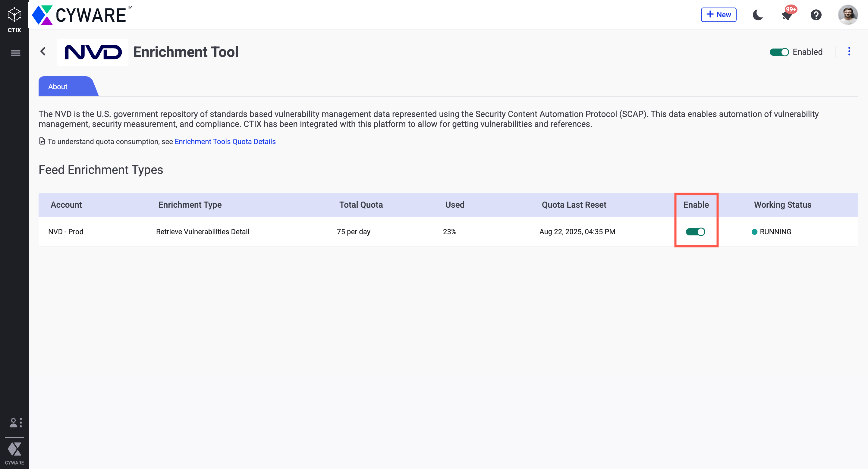
Task: Toggle Enable switch for NVD - Prod row
Action: pyautogui.click(x=696, y=232)
